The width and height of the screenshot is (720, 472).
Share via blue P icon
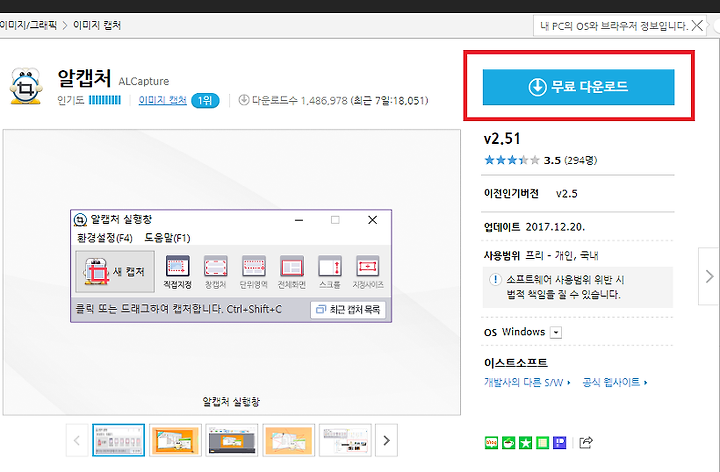pyautogui.click(x=559, y=443)
